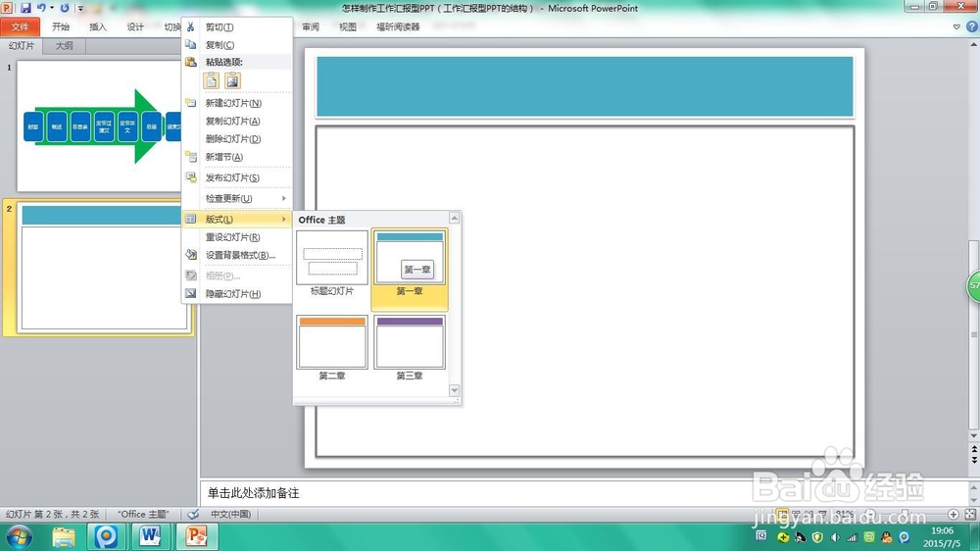Click the volume speaker tray icon
The width and height of the screenshot is (980, 551).
coord(835,537)
